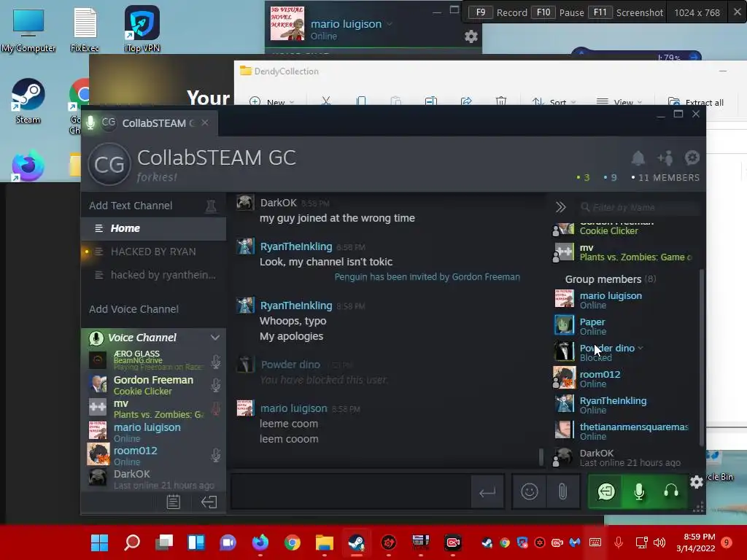Select the CollabSTEAM GC chat tab
747x560 pixels.
tap(150, 122)
